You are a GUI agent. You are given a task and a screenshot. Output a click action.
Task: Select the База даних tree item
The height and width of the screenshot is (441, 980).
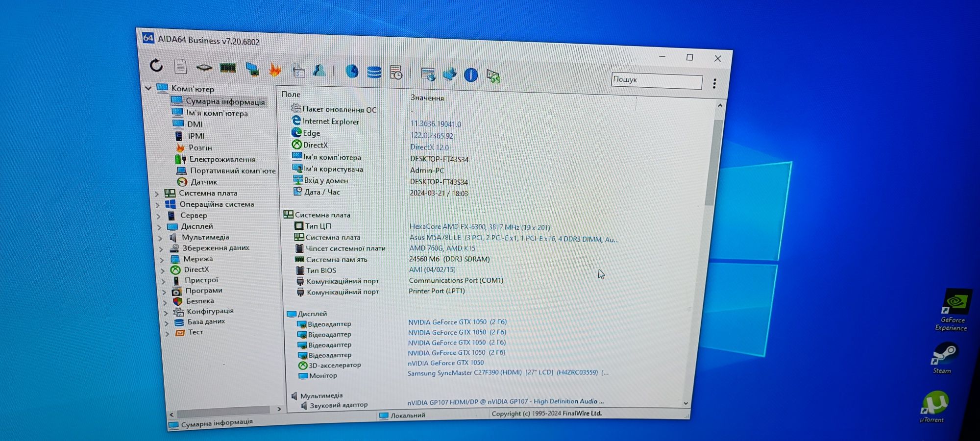(x=206, y=322)
